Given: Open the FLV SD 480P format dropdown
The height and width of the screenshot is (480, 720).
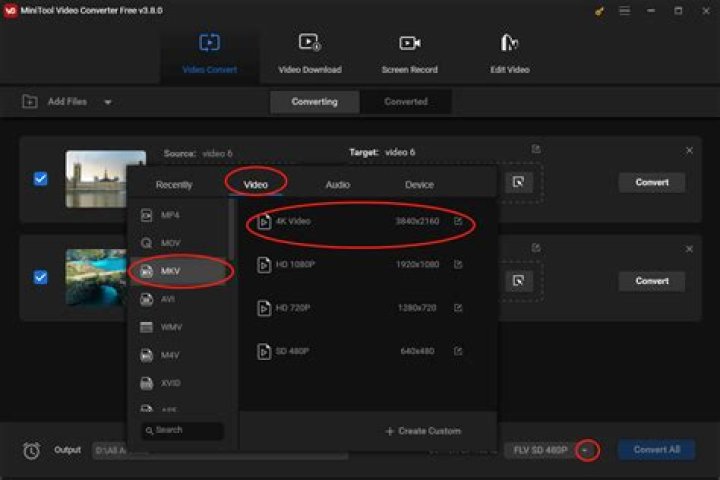Looking at the screenshot, I should (587, 450).
